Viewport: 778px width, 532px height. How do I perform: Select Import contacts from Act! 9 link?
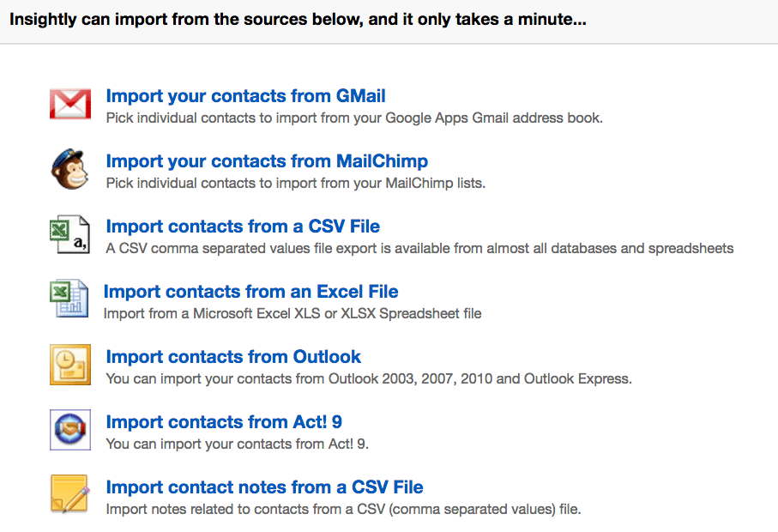tap(224, 422)
